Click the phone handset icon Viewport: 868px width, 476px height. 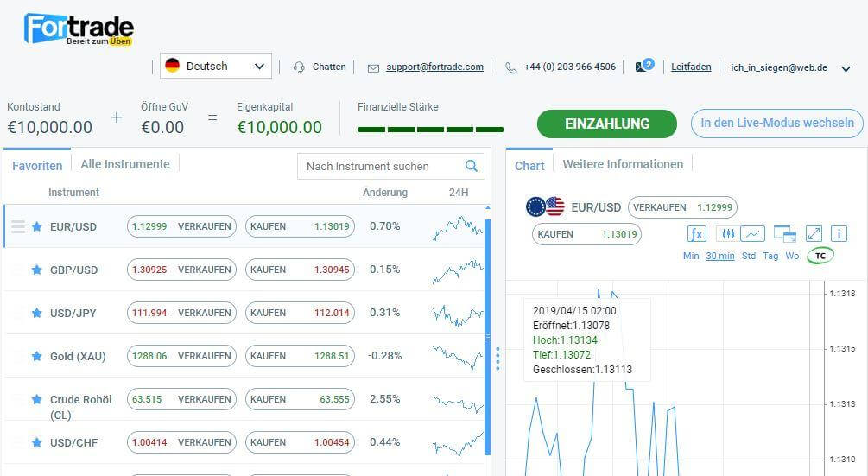[x=511, y=67]
